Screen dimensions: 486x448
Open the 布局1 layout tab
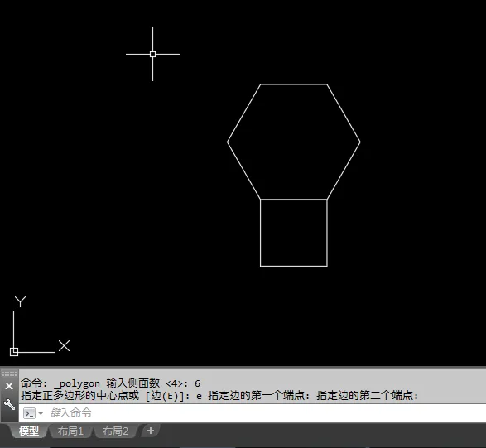tap(70, 431)
